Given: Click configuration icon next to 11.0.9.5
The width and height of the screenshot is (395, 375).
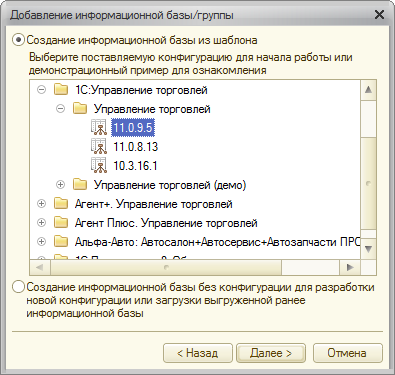Looking at the screenshot, I should point(99,128).
